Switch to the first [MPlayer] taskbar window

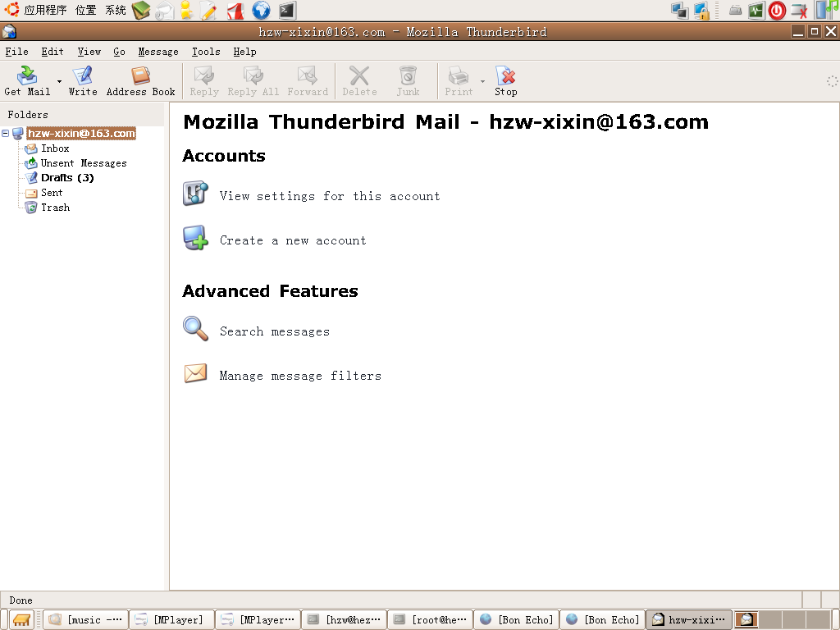[x=172, y=620]
